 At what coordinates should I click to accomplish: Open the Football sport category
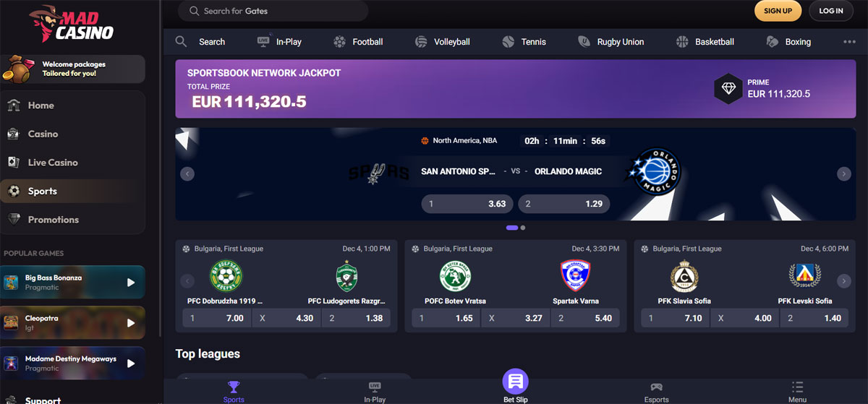358,42
